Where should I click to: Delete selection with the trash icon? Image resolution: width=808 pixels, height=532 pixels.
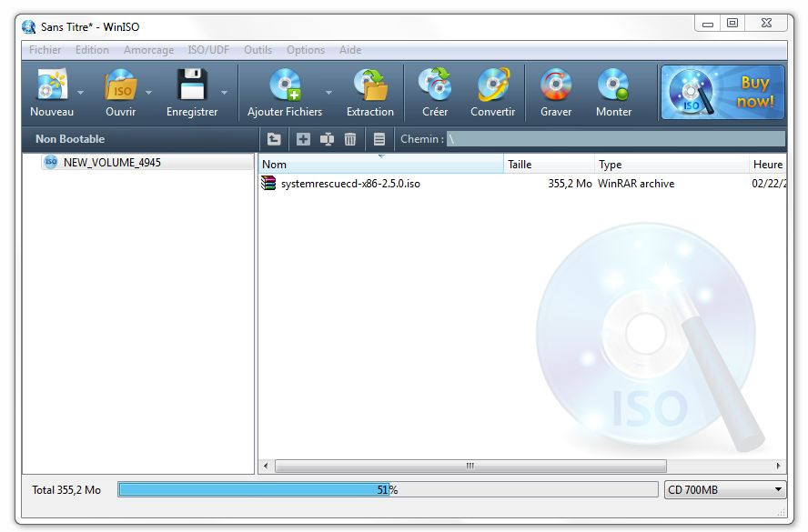[350, 139]
